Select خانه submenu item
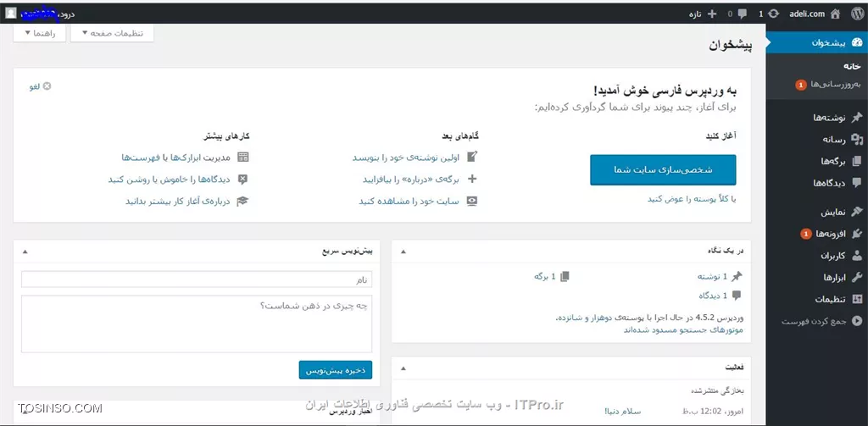The width and height of the screenshot is (868, 426). click(853, 66)
